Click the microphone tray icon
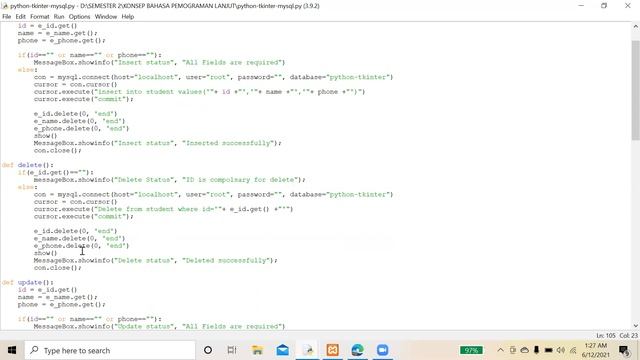The image size is (640, 360). (x=537, y=350)
